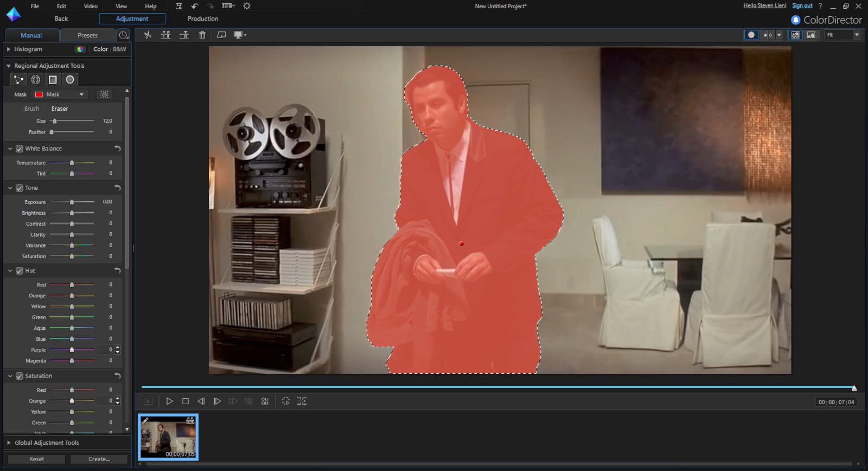Open the help question mark icon
Image resolution: width=868 pixels, height=471 pixels.
(820, 6)
